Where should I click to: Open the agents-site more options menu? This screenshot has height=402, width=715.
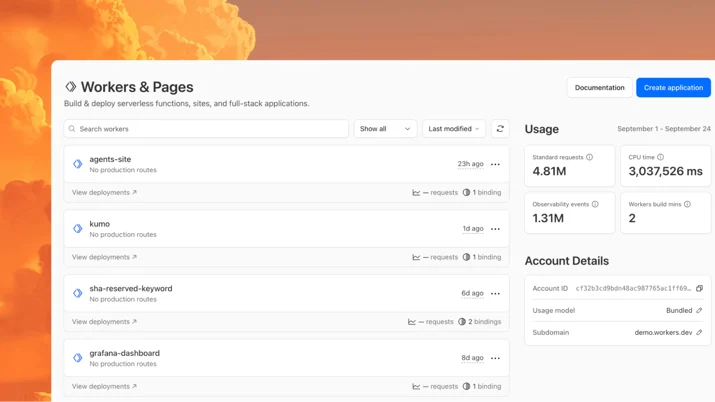(495, 164)
